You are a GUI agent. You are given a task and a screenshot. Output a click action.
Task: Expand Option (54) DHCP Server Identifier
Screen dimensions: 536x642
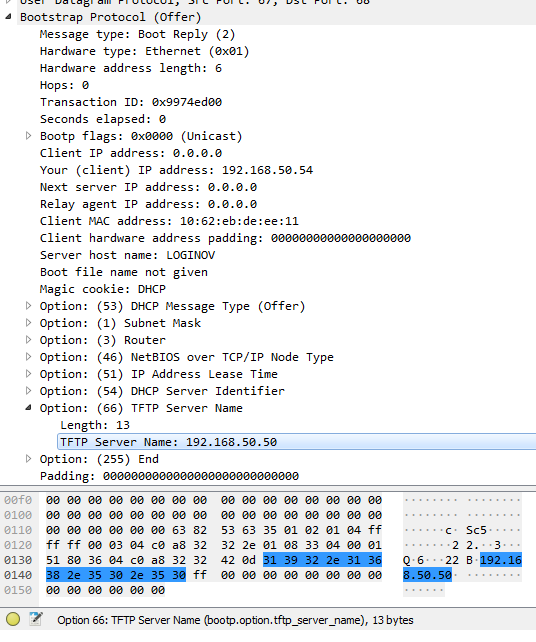[x=28, y=391]
